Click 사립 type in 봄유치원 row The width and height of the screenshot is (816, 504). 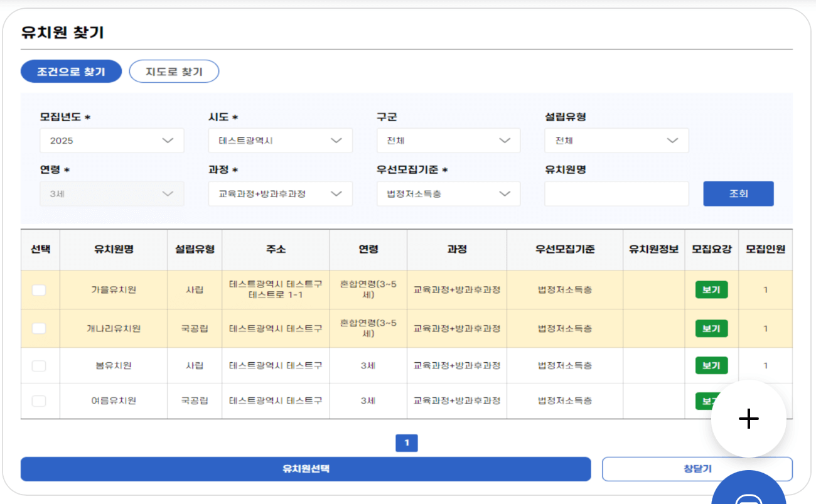[x=195, y=365]
